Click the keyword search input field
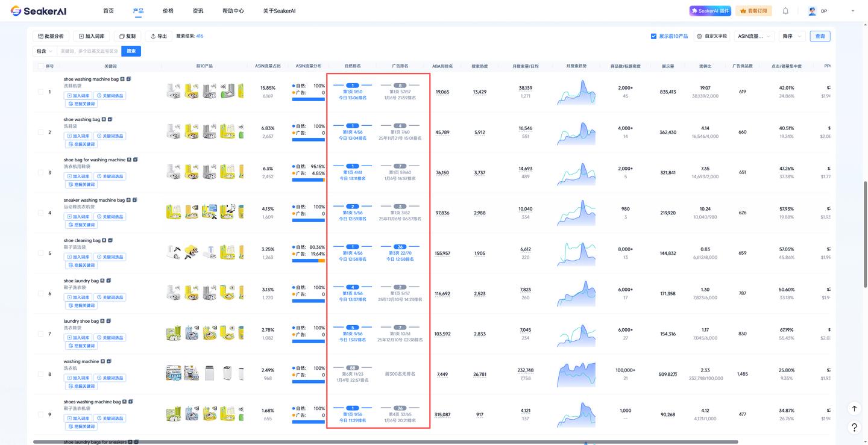This screenshot has width=868, height=445. pyautogui.click(x=89, y=51)
